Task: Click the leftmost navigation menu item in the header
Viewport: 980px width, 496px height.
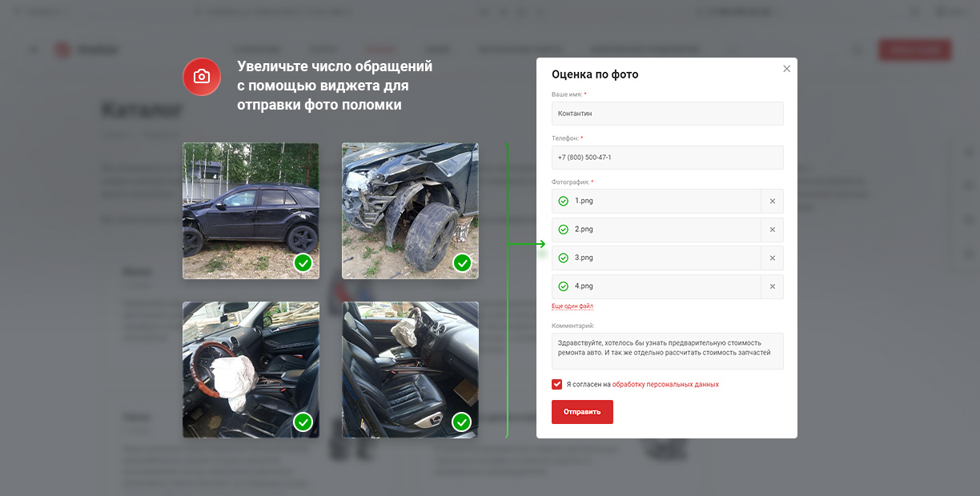Action: [258, 49]
